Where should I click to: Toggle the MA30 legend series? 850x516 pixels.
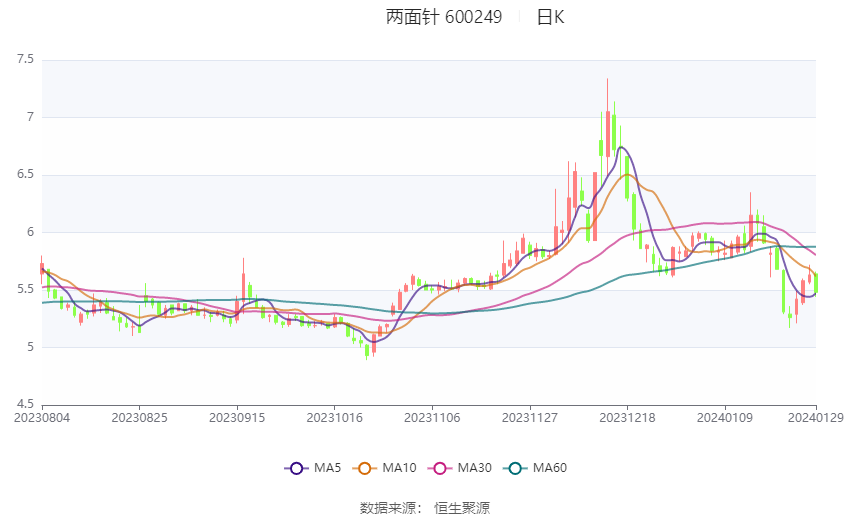click(x=460, y=468)
